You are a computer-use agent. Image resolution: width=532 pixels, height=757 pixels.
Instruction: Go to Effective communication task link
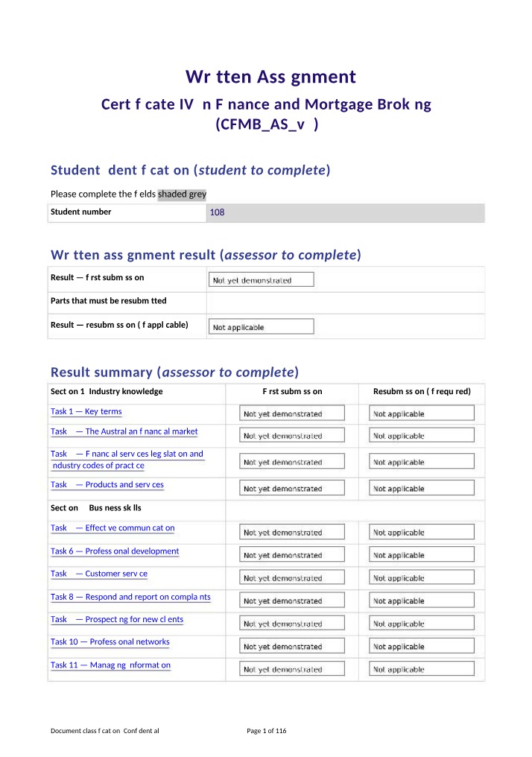pyautogui.click(x=113, y=528)
